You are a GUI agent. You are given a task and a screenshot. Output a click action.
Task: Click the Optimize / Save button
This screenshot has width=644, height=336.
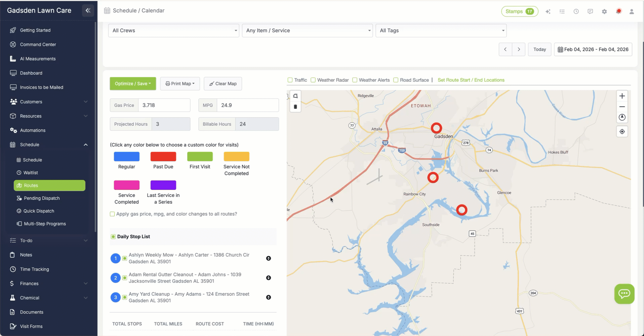pyautogui.click(x=132, y=83)
